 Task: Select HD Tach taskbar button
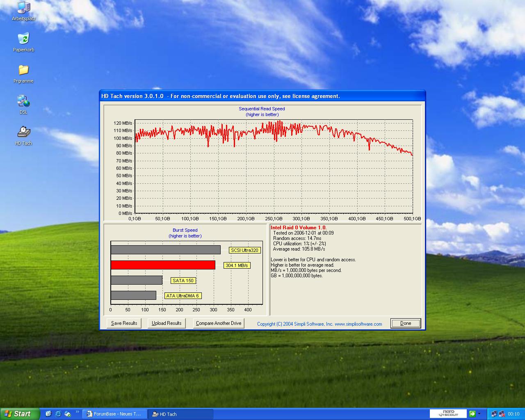point(180,414)
